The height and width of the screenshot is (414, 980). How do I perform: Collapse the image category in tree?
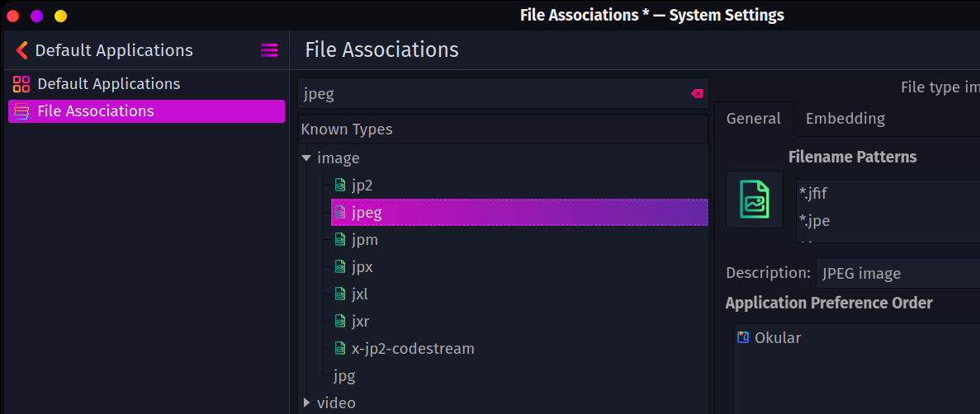[306, 158]
